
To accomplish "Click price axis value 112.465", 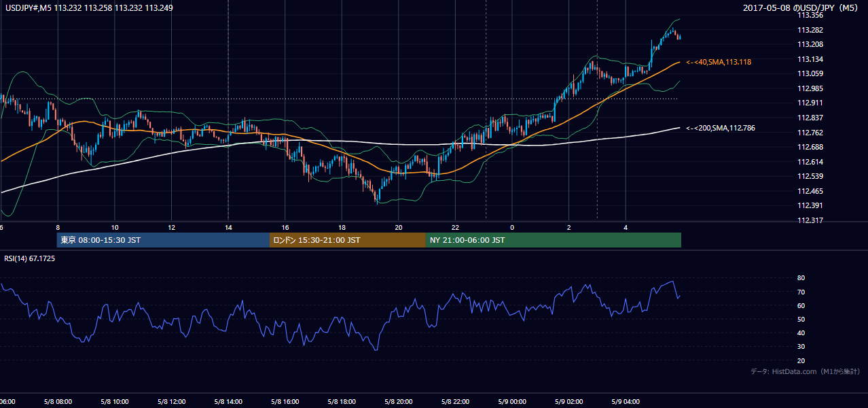I will pyautogui.click(x=811, y=191).
